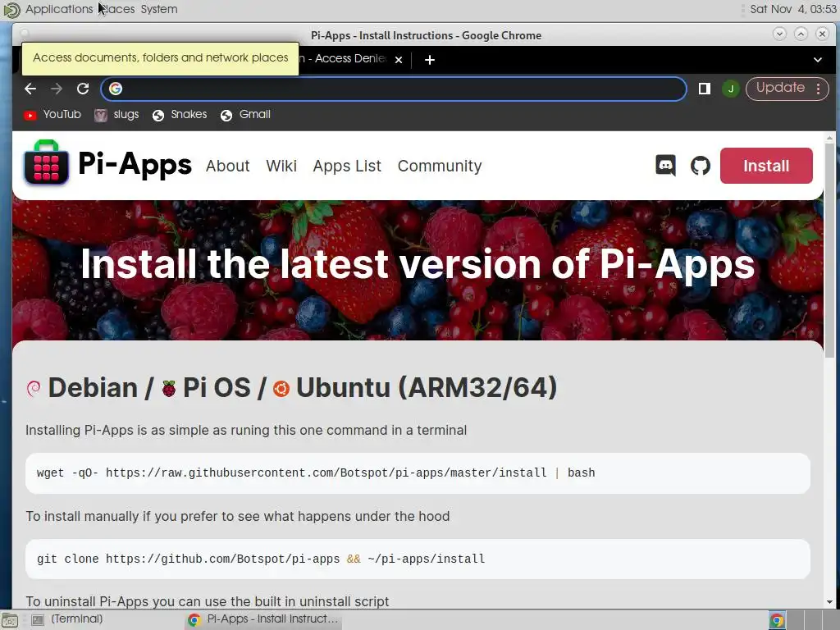Click the Chrome tray icon in bottom panel

pos(777,620)
